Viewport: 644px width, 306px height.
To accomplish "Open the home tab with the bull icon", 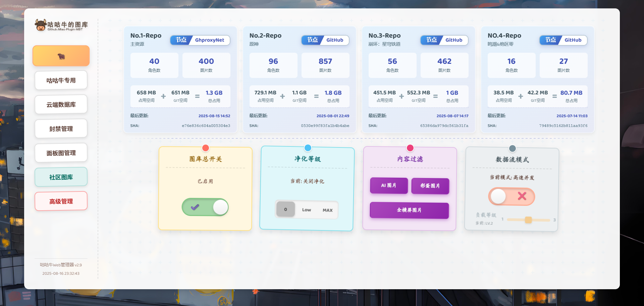I will pyautogui.click(x=61, y=56).
